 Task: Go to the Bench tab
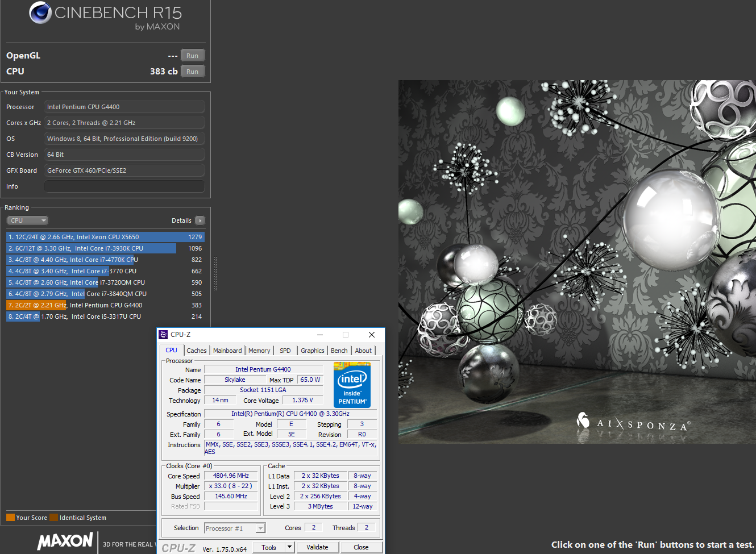pos(339,351)
